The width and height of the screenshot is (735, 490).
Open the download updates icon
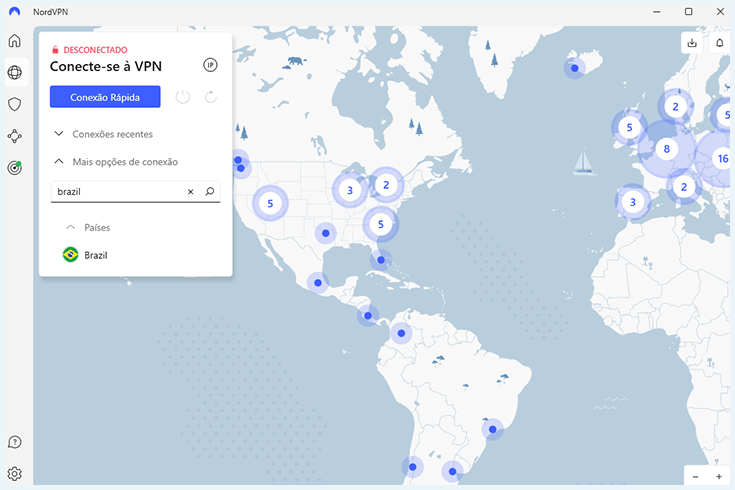(x=692, y=43)
